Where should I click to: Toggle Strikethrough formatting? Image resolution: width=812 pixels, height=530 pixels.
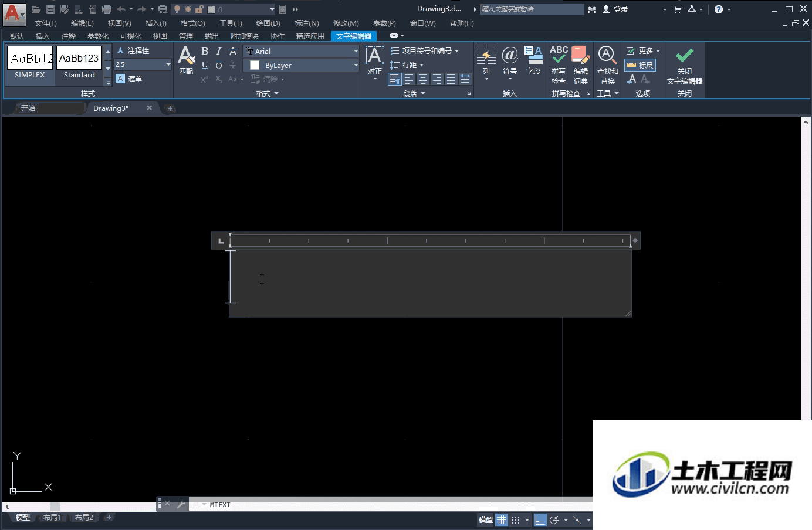click(233, 52)
